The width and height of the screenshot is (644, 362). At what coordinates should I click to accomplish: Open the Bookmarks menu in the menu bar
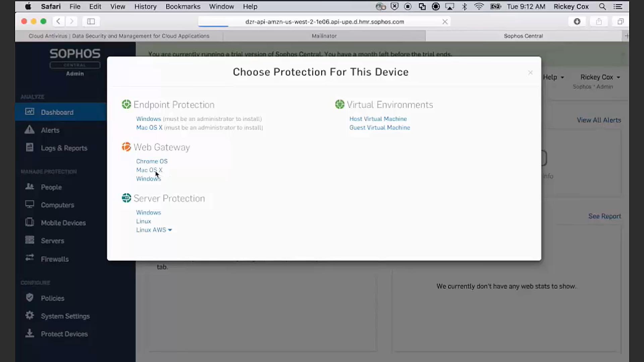182,6
